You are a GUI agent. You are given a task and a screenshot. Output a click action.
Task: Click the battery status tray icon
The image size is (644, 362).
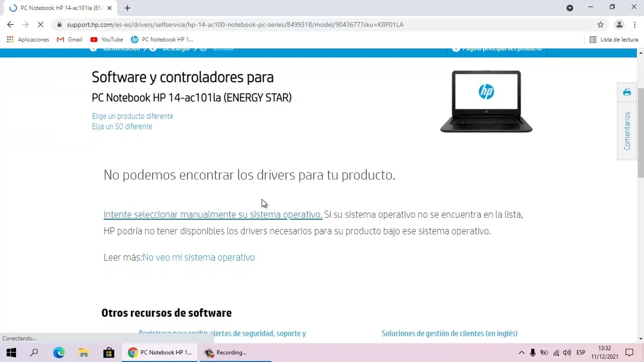[x=544, y=352]
